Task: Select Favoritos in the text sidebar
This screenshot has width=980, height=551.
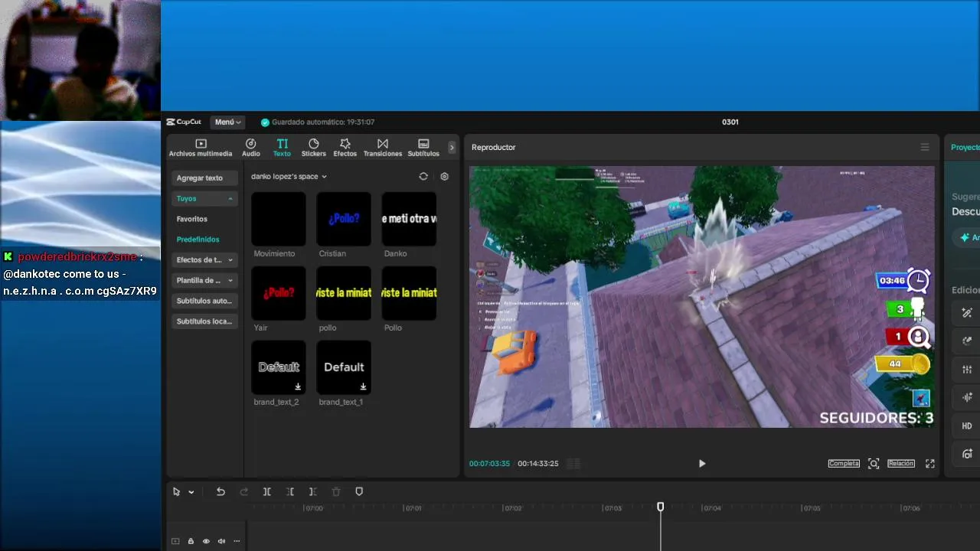Action: click(192, 219)
